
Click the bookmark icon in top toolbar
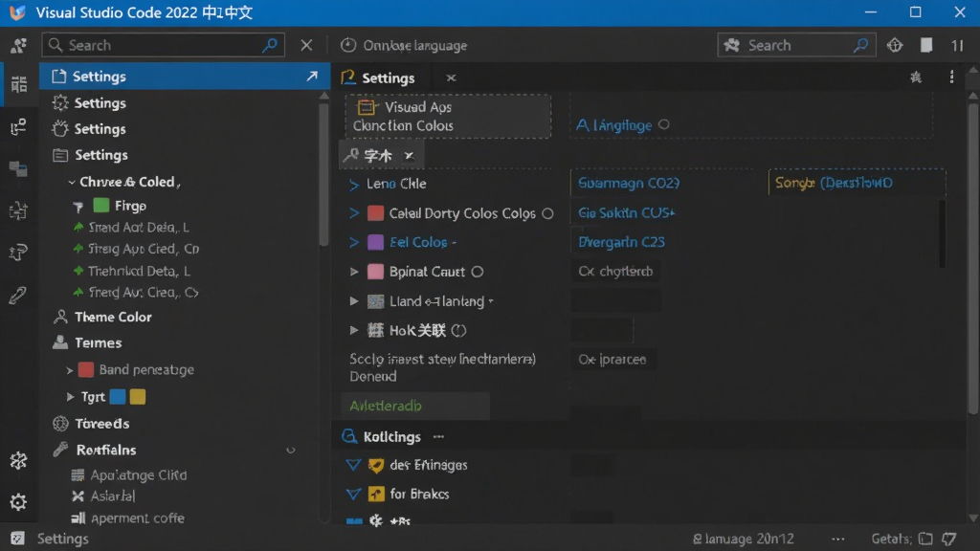pos(926,45)
